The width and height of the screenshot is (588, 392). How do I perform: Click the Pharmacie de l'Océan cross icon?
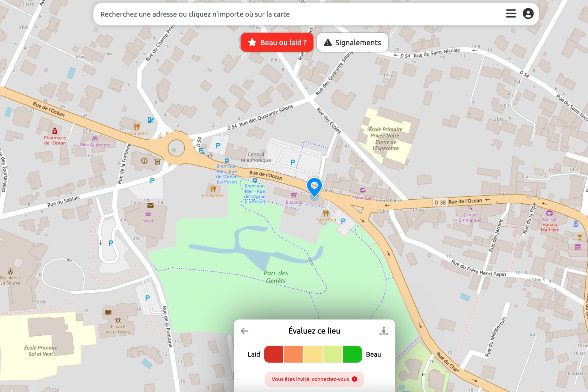(55, 131)
